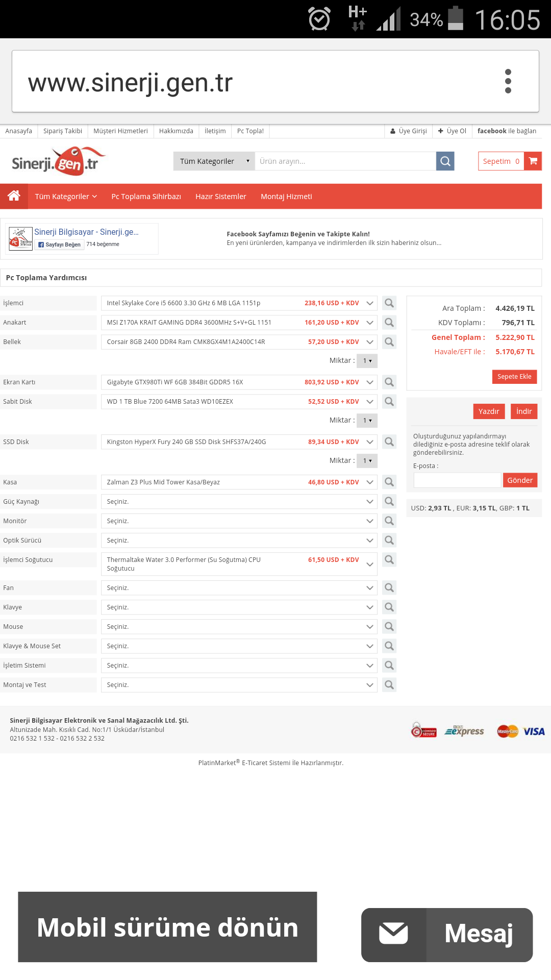Image resolution: width=551 pixels, height=980 pixels.
Task: Click the magnifier icon for Bellek row
Action: pyautogui.click(x=389, y=342)
